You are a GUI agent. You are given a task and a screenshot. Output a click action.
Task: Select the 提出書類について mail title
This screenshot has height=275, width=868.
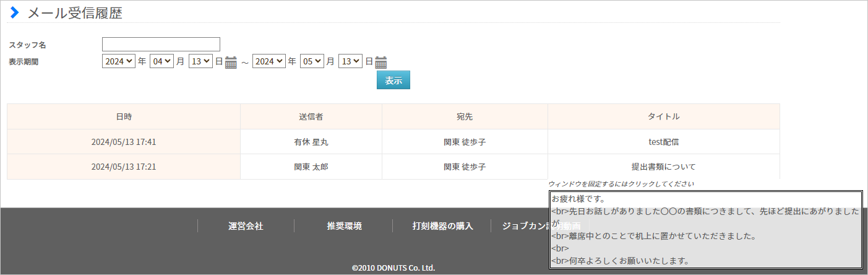point(663,167)
